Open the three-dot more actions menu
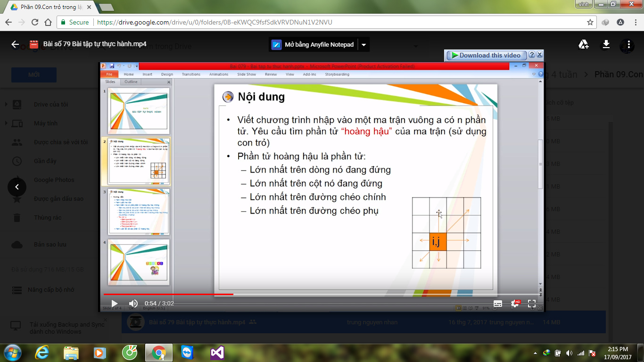644x362 pixels. pyautogui.click(x=627, y=45)
